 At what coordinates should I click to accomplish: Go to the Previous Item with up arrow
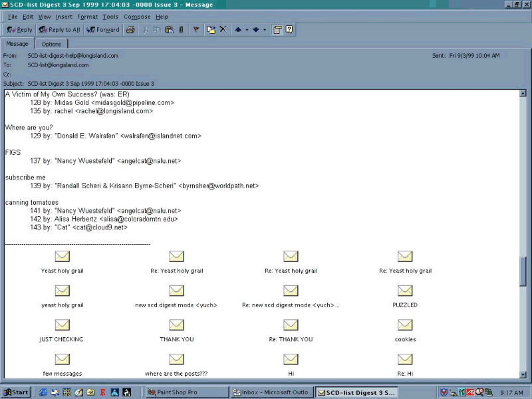pos(238,29)
